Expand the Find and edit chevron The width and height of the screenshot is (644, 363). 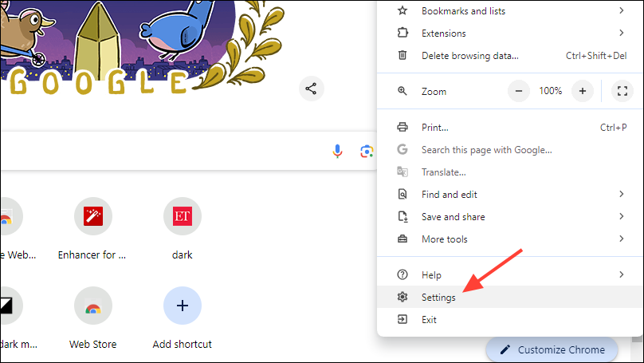coord(622,194)
